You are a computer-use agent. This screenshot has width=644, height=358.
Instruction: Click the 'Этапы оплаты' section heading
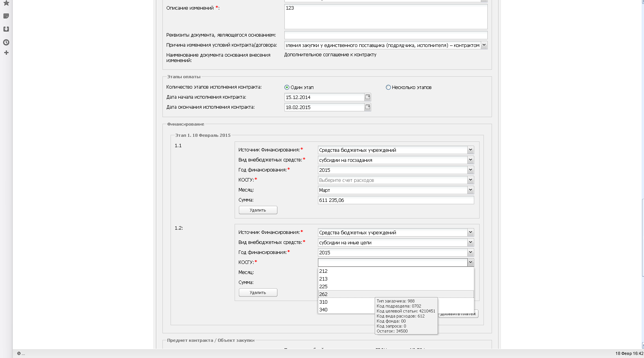tap(184, 77)
